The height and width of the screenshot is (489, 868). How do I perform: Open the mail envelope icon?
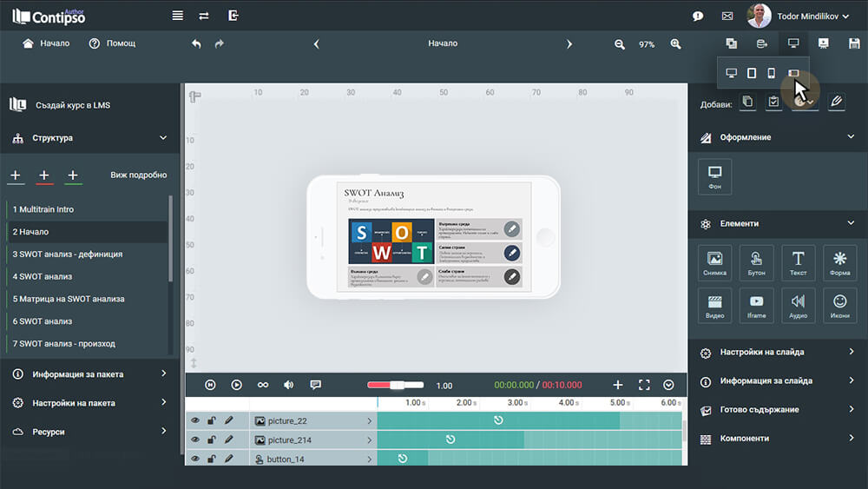pos(727,16)
